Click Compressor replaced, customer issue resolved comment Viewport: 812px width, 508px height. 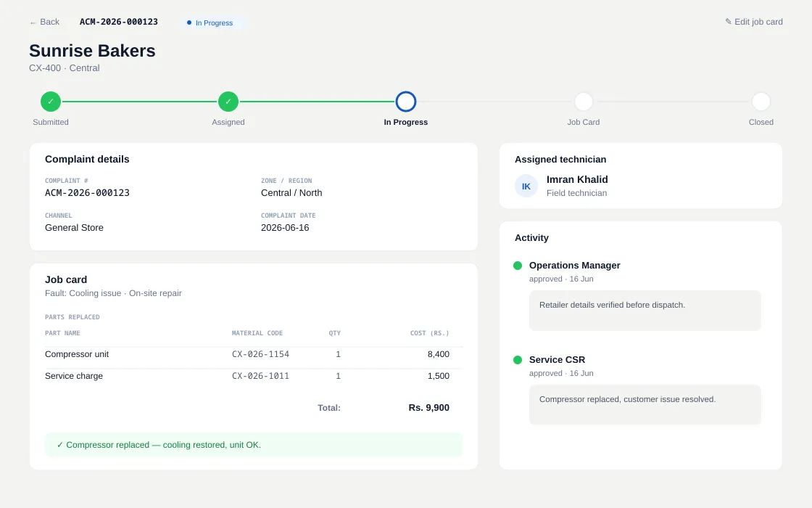pos(645,405)
